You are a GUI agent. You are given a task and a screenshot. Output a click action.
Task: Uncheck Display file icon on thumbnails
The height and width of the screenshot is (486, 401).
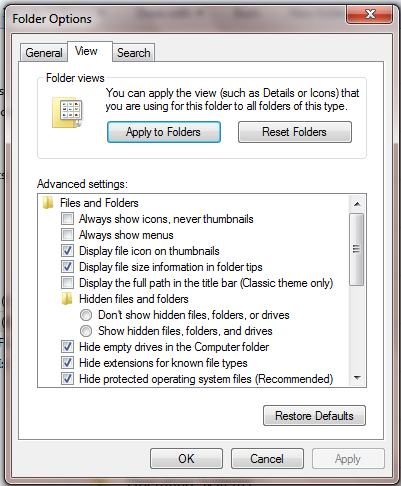pyautogui.click(x=67, y=251)
